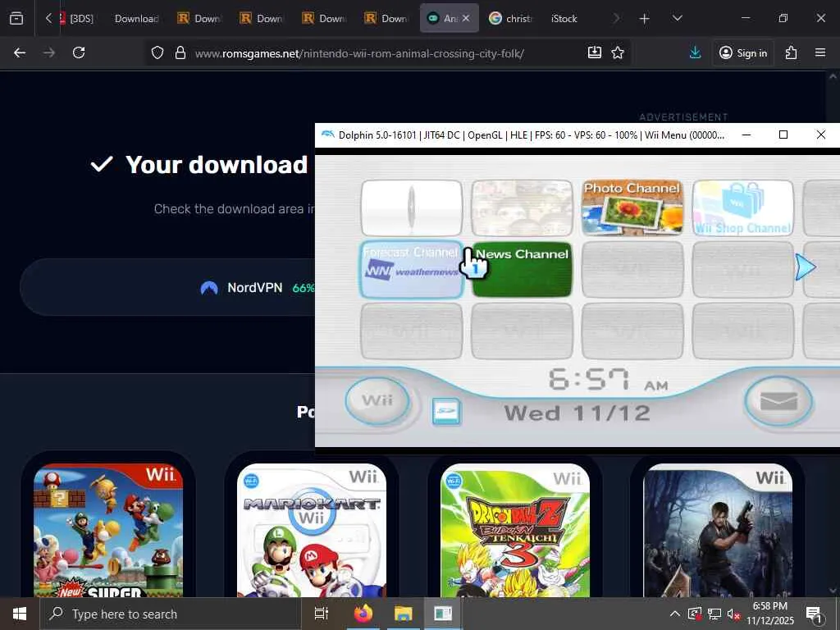Screen dimensions: 840x630
Task: Select the first romsgames Down tab
Action: coord(199,19)
